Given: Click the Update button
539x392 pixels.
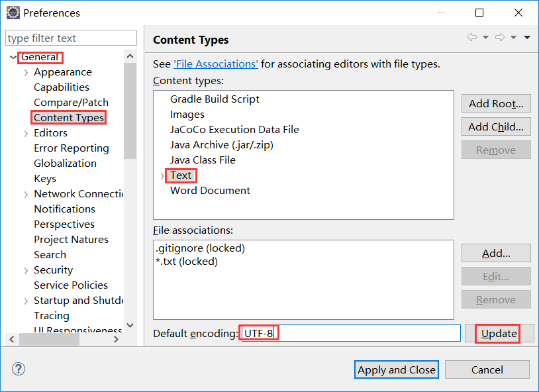Looking at the screenshot, I should (499, 334).
